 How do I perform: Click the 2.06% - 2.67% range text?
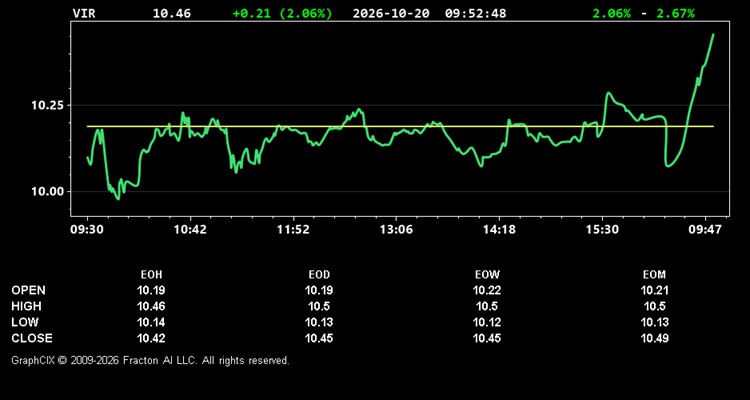click(643, 13)
